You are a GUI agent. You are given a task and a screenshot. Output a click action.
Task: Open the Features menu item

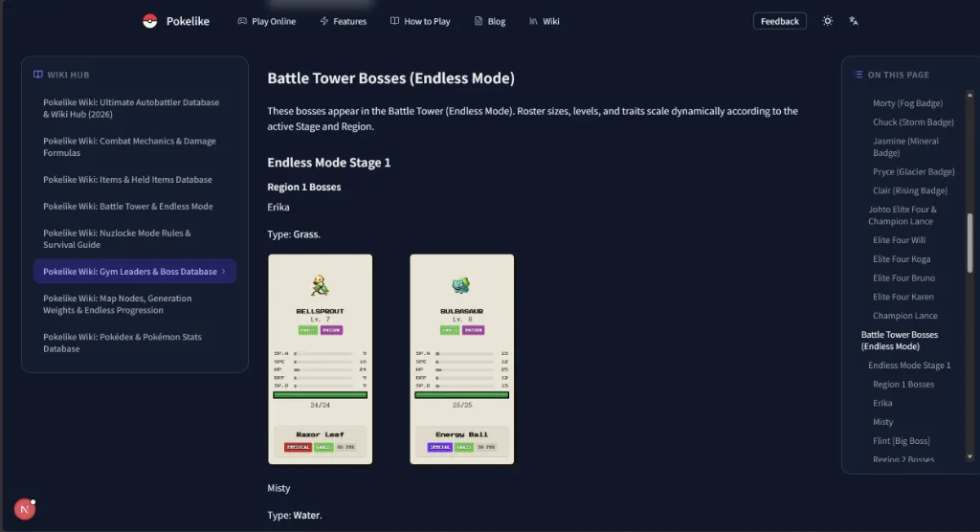344,21
